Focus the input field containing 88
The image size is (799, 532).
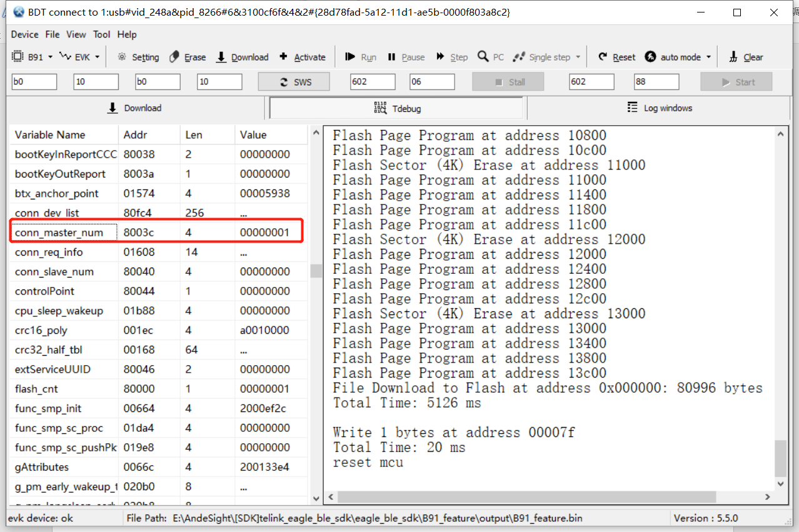coord(656,82)
